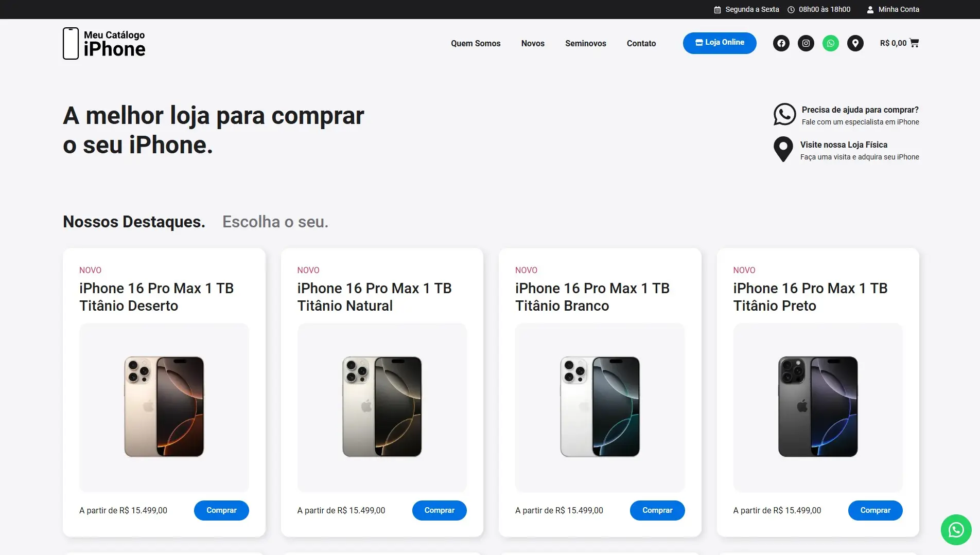Open the iPhone 16 Pro Max Titânio Branco title
Screen dimensions: 980x555
(x=592, y=297)
